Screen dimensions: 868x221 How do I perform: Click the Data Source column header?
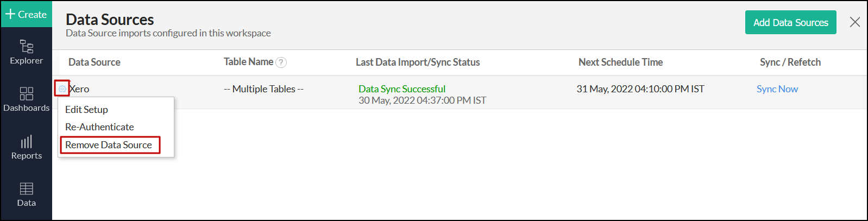click(95, 62)
